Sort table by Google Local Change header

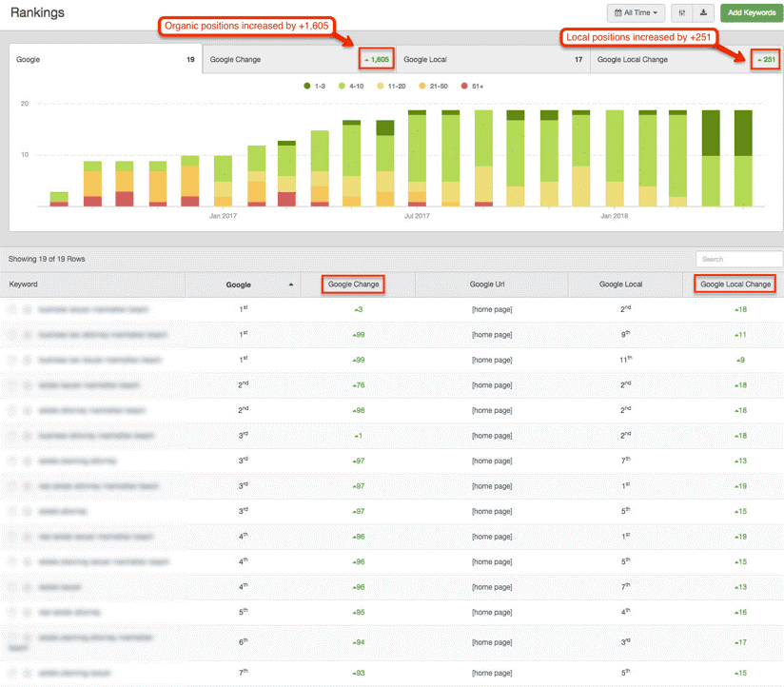coord(735,284)
